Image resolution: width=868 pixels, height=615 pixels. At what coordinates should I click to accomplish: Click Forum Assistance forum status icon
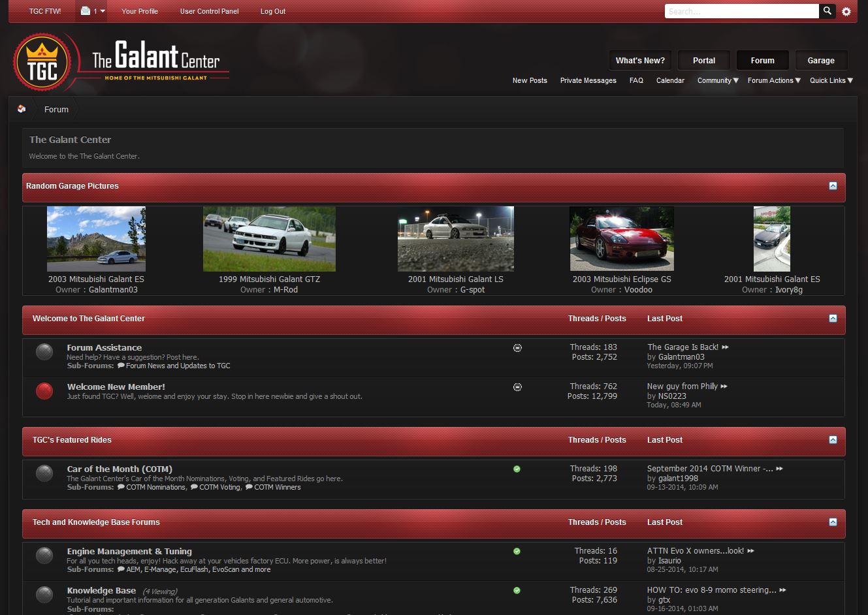[x=44, y=352]
